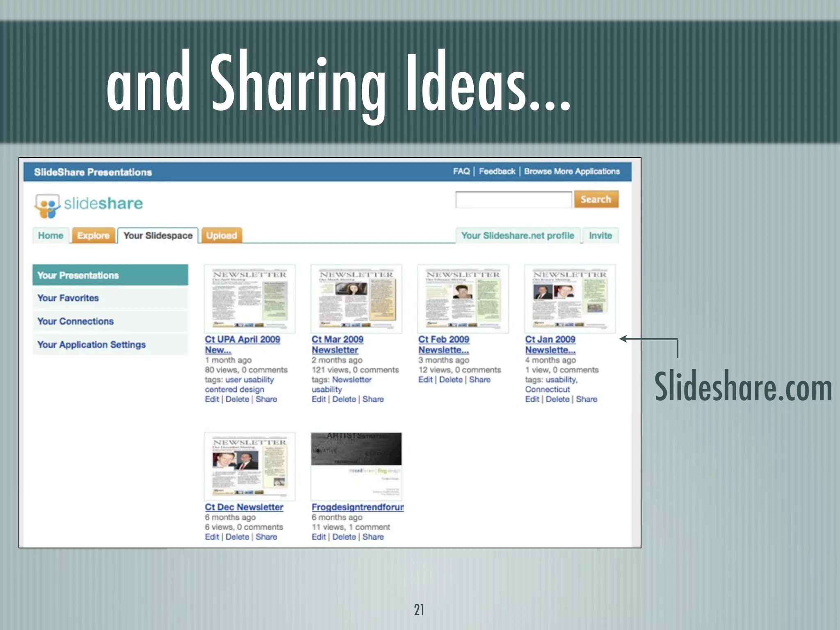Viewport: 840px width, 630px height.
Task: Delete the Ct Mar 2009 Newsletter
Action: tap(344, 399)
